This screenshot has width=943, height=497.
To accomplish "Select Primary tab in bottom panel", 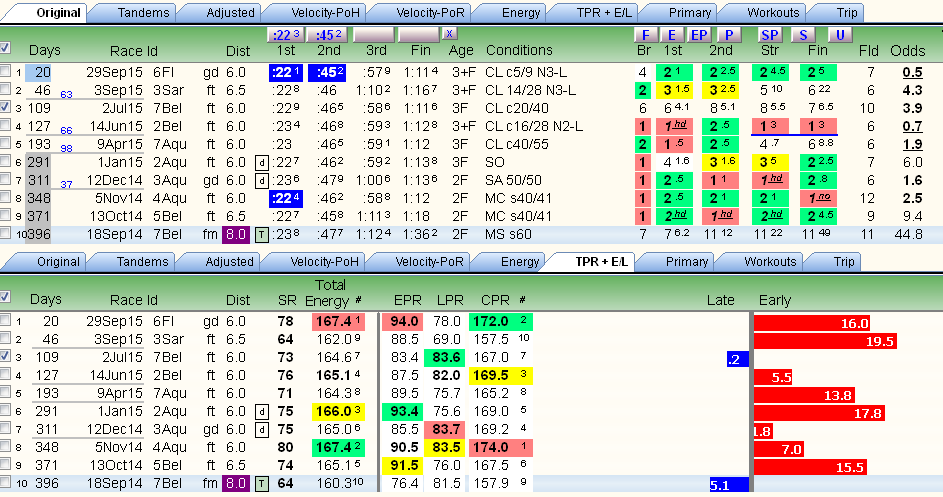I will pyautogui.click(x=686, y=262).
